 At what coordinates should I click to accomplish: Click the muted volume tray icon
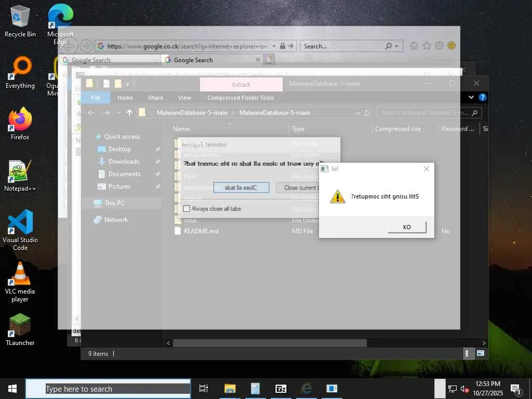coord(464,389)
